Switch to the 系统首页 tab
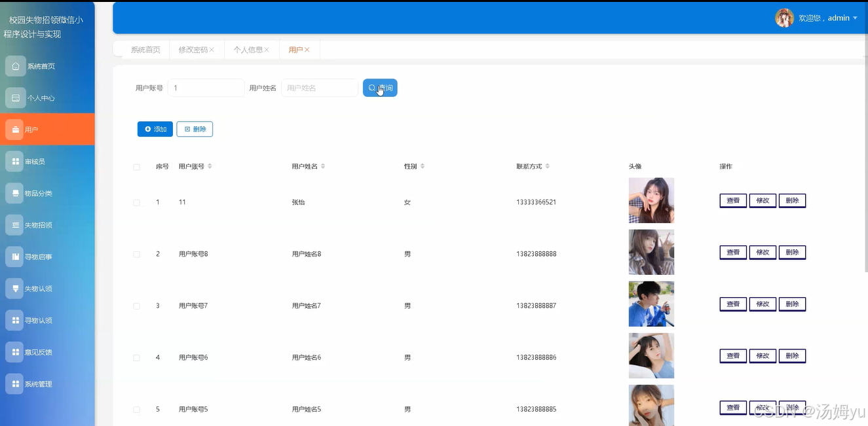 tap(145, 50)
